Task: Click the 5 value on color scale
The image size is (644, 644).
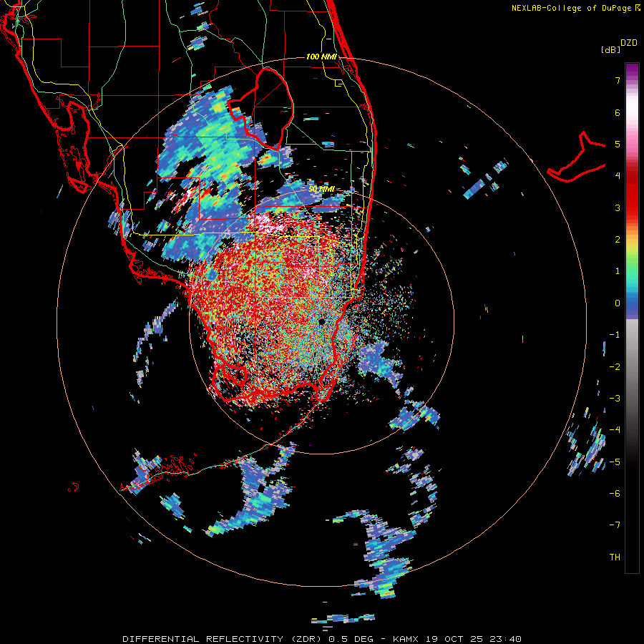Action: (x=618, y=144)
